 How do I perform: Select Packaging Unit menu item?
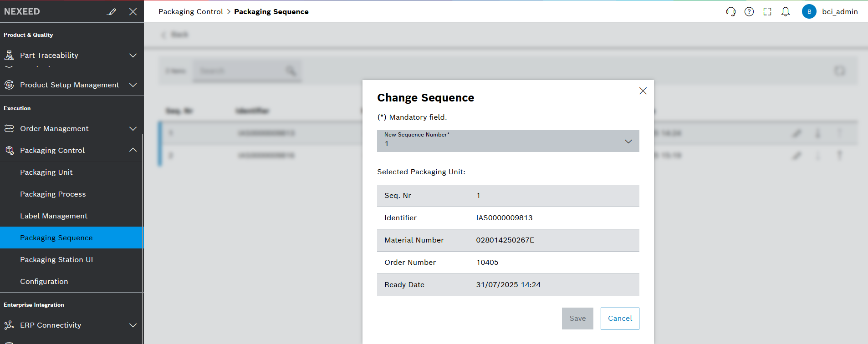tap(46, 172)
